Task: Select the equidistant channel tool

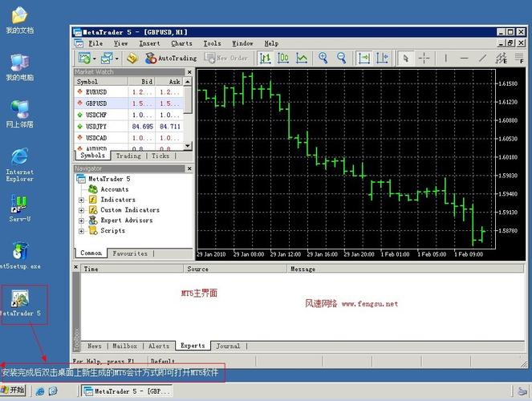Action: click(x=502, y=59)
